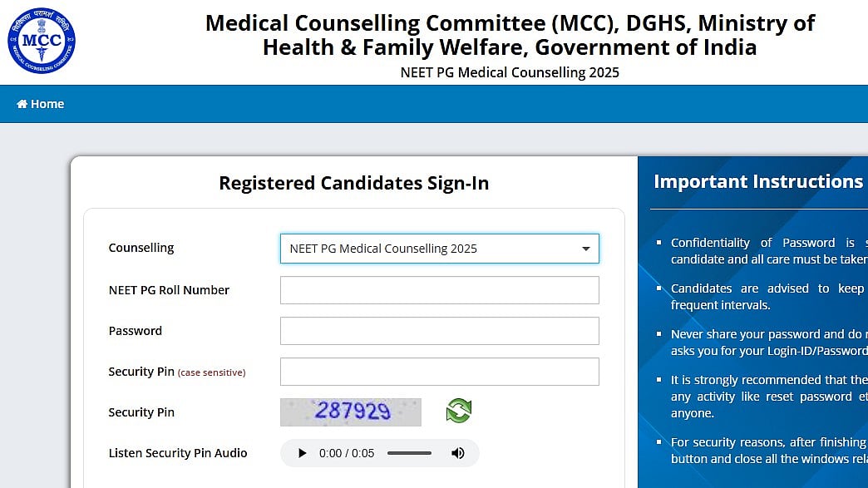868x488 pixels.
Task: Click the Registered Candidates Sign-In heading
Action: pos(353,182)
